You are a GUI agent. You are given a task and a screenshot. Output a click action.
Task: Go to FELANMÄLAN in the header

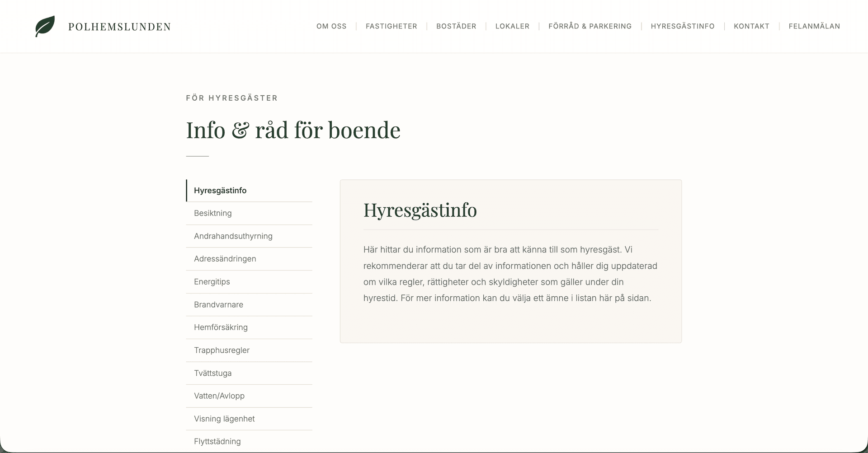point(814,26)
